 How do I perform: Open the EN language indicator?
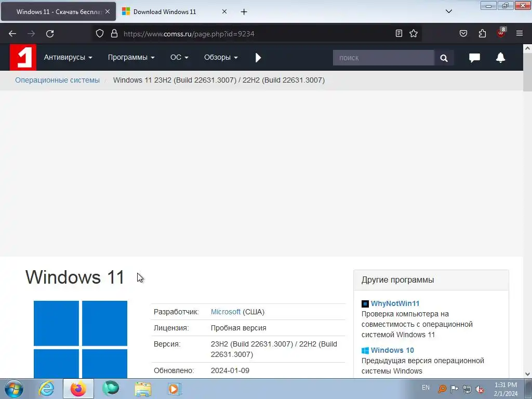pyautogui.click(x=425, y=388)
